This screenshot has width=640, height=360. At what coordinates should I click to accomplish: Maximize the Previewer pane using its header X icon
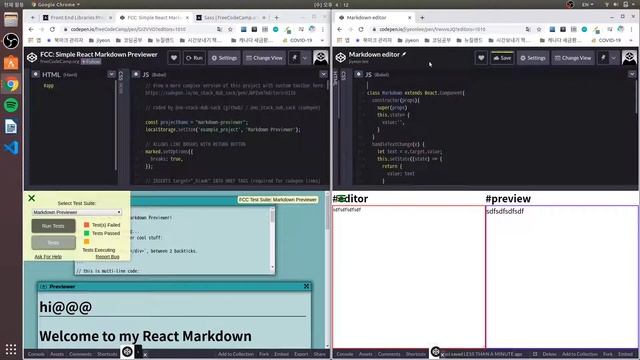point(306,286)
